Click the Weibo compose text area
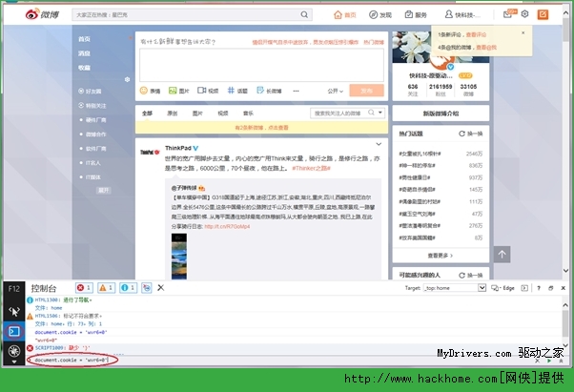Screen dimensions: 574x392 261,65
